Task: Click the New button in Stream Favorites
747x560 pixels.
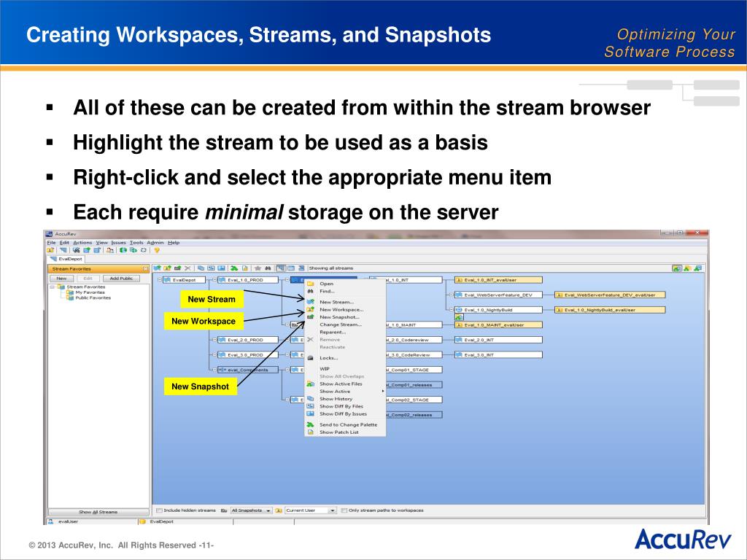Action: [x=61, y=279]
